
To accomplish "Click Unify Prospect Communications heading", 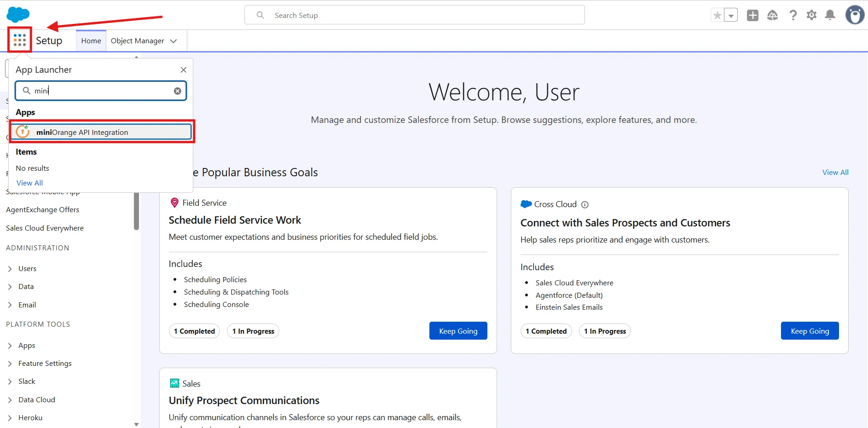I will click(244, 400).
